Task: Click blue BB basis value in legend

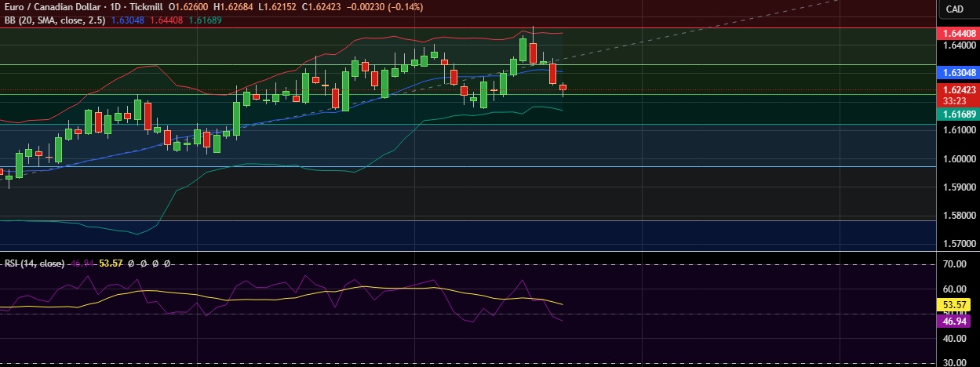Action: click(129, 20)
